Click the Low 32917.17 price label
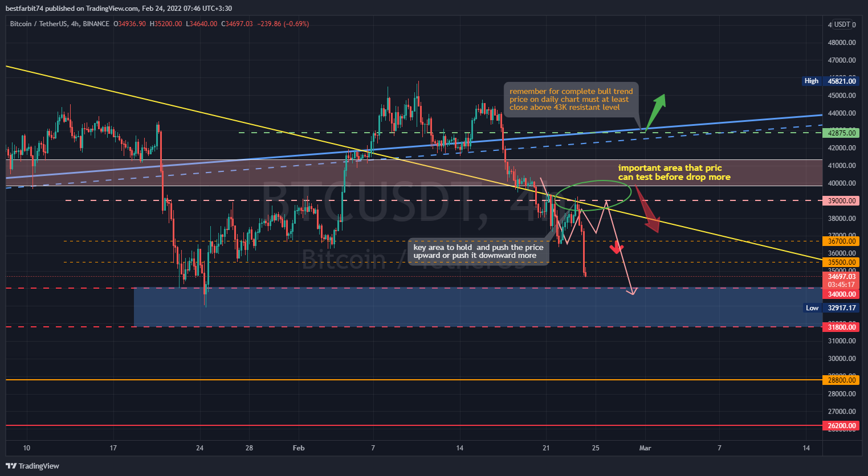This screenshot has height=476, width=868. 830,308
